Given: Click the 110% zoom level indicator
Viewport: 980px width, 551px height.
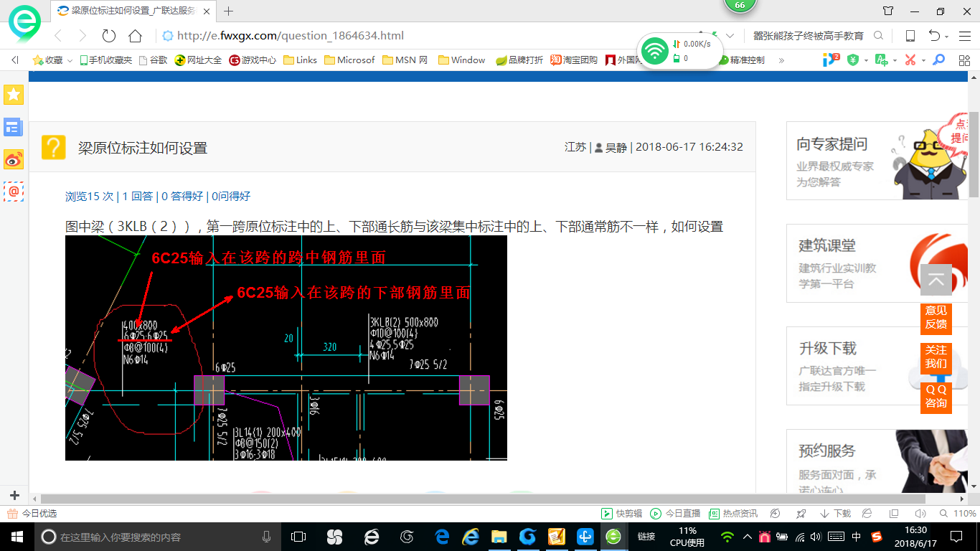Looking at the screenshot, I should (x=964, y=514).
